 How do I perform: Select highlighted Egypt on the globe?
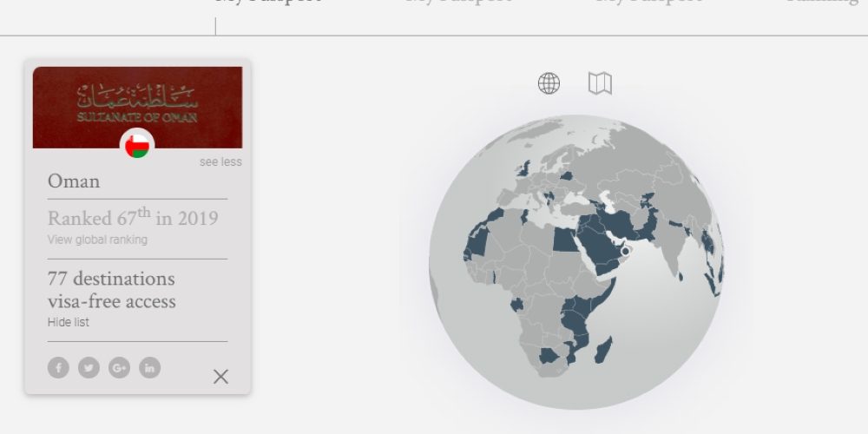click(566, 240)
